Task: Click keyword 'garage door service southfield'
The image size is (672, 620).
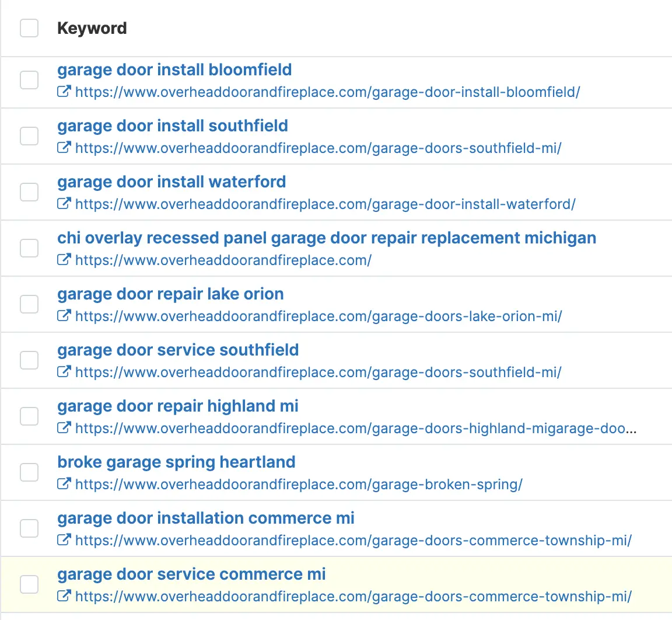Action: tap(178, 350)
